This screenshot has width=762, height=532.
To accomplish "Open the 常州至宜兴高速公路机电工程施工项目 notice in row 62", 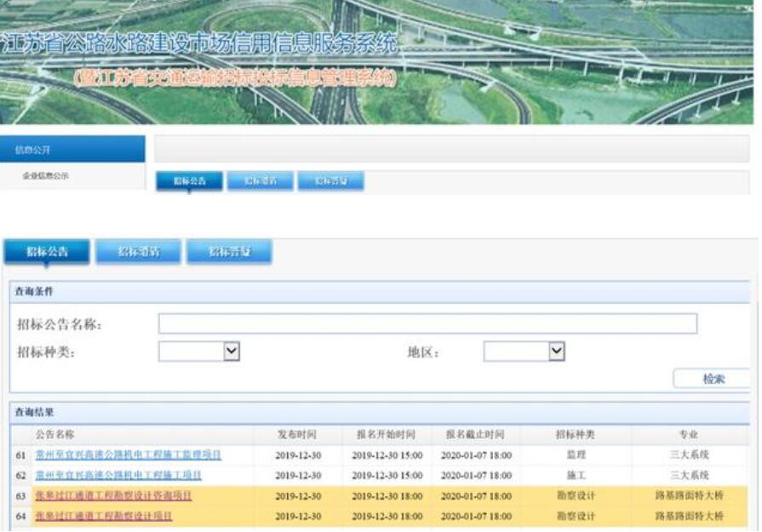I will point(118,475).
